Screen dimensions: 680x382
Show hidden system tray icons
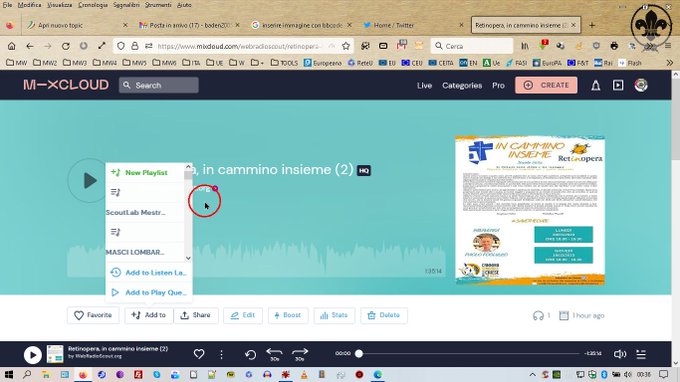point(532,375)
